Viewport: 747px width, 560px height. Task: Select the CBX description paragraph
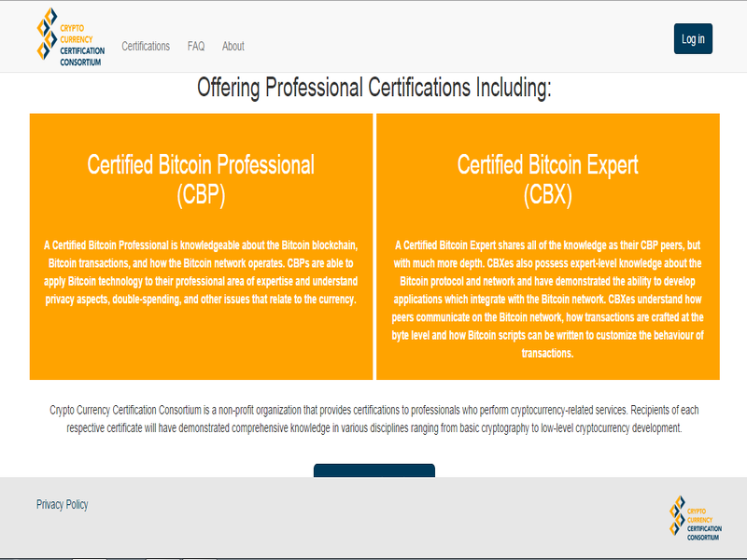pos(547,299)
